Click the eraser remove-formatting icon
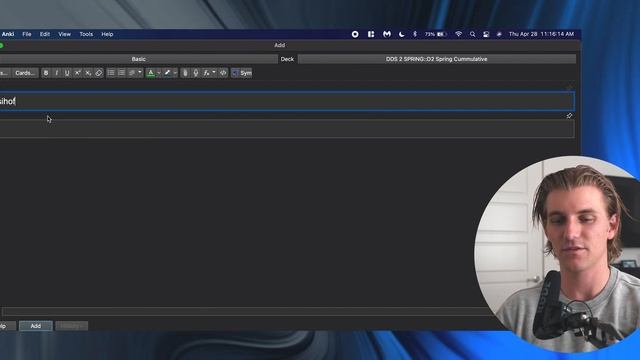The image size is (640, 360). [x=99, y=73]
